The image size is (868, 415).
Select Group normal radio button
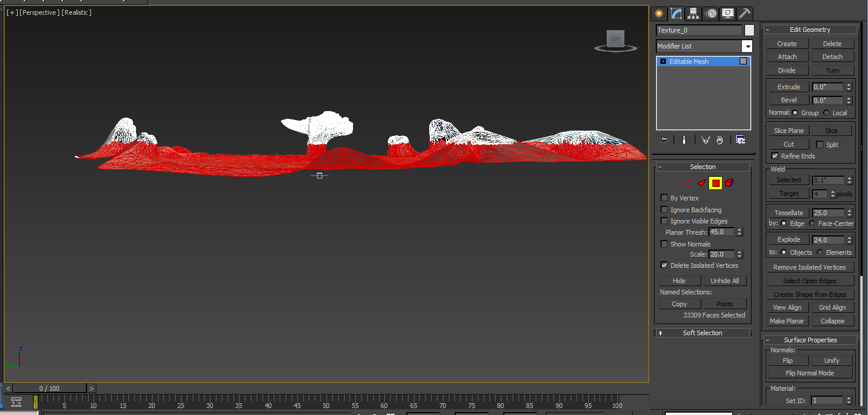click(795, 113)
